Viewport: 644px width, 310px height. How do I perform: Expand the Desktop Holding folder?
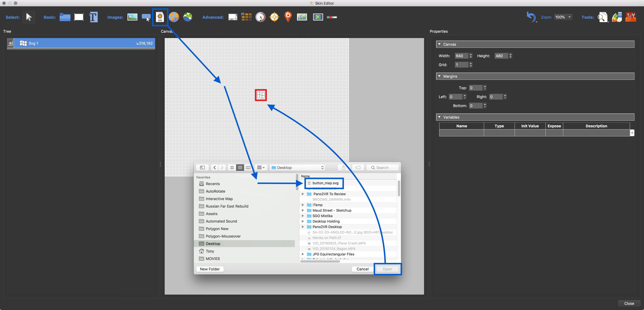coord(303,221)
